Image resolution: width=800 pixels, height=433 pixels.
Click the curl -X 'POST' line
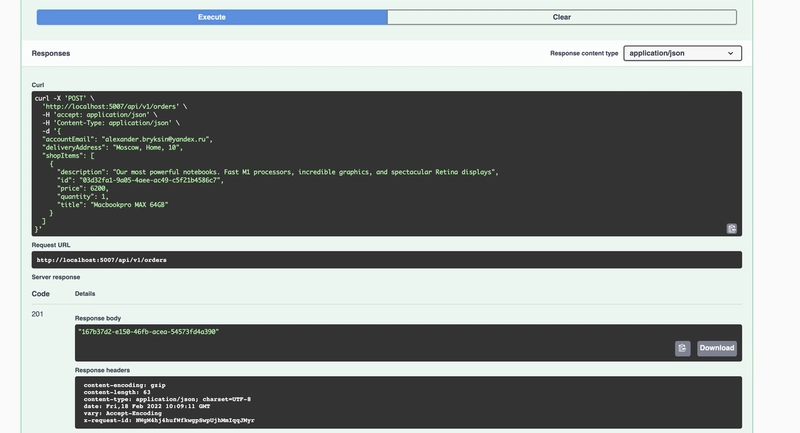click(65, 98)
